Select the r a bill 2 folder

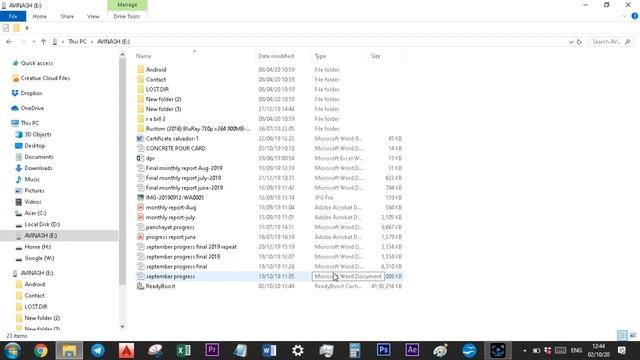pyautogui.click(x=156, y=119)
